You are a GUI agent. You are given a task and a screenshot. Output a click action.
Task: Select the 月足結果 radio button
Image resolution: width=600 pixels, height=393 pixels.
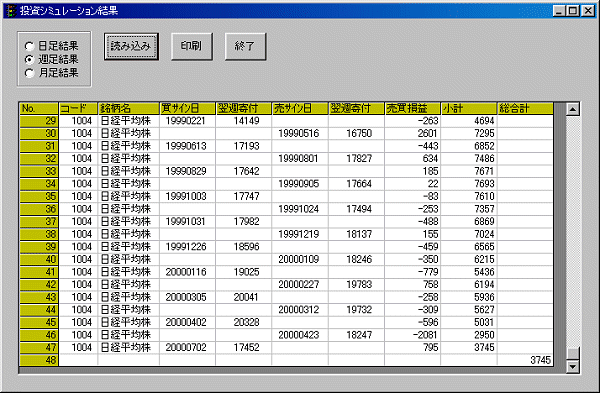(51, 73)
